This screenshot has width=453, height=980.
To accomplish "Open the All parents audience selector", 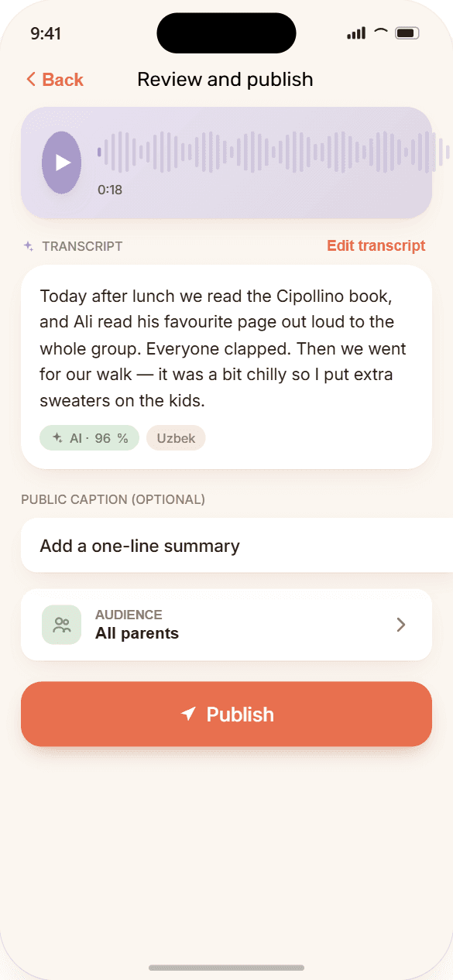I will click(226, 625).
